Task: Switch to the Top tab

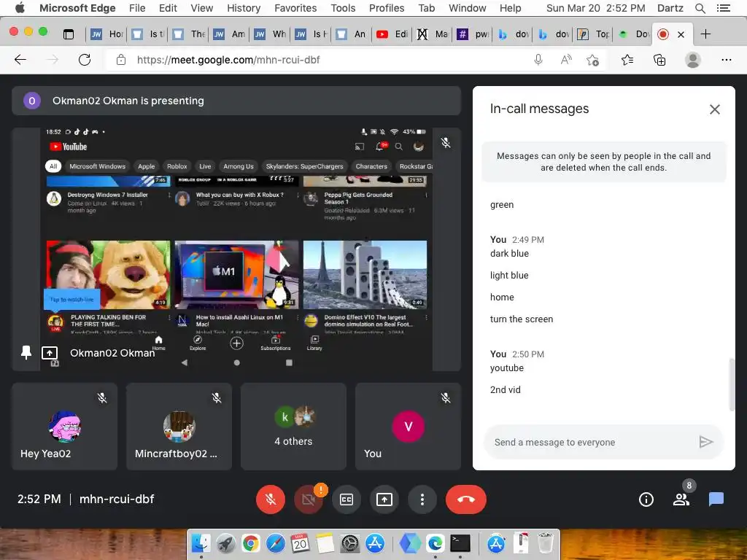Action: tap(594, 34)
